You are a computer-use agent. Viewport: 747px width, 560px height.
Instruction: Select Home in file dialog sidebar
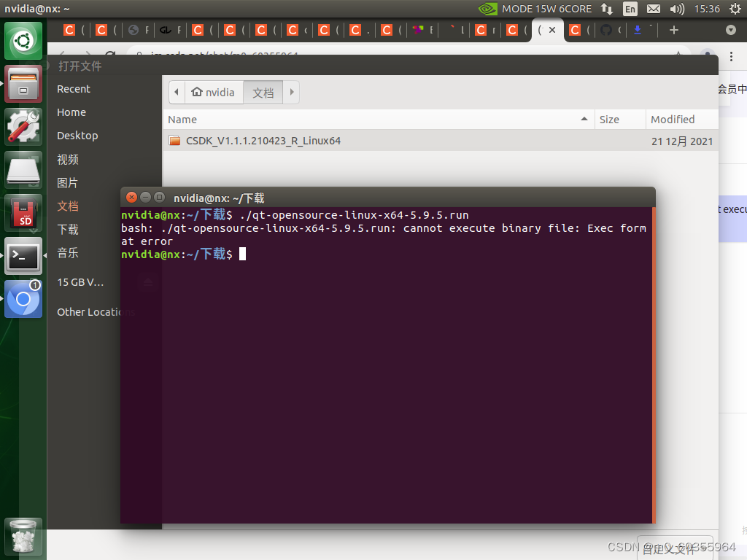(71, 112)
